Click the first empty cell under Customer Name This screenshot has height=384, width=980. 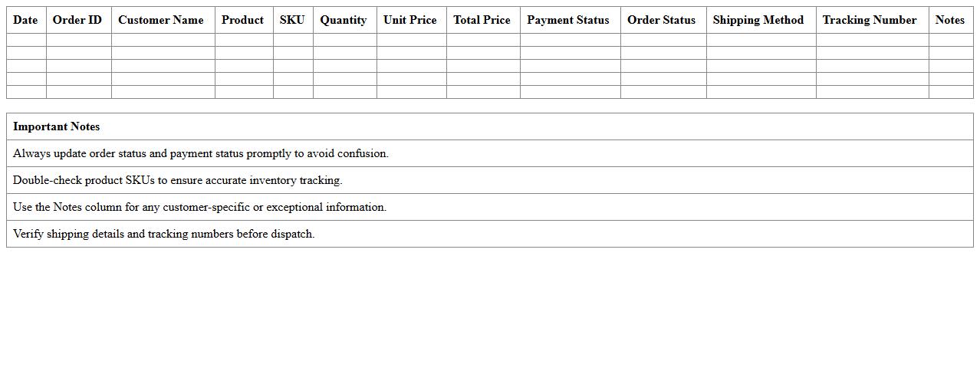(x=163, y=40)
